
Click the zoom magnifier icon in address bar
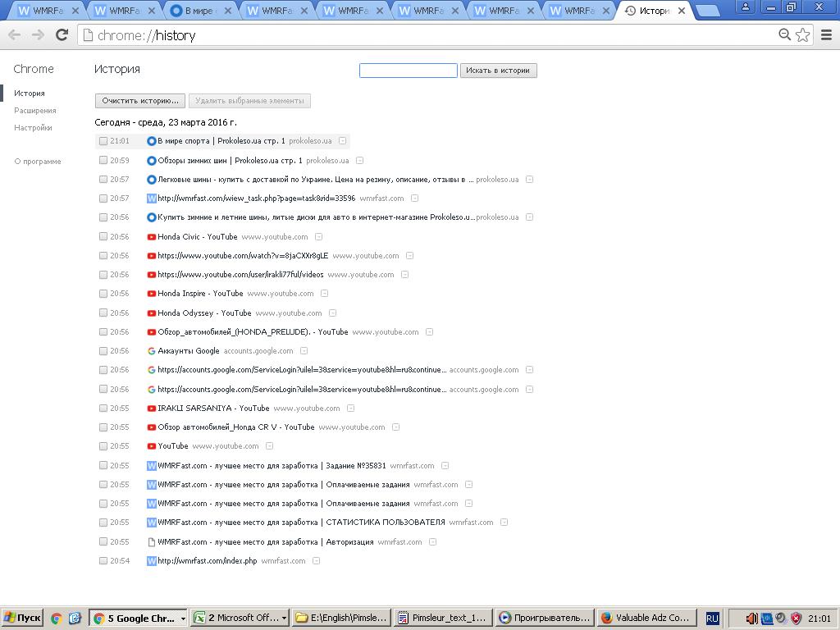click(784, 34)
